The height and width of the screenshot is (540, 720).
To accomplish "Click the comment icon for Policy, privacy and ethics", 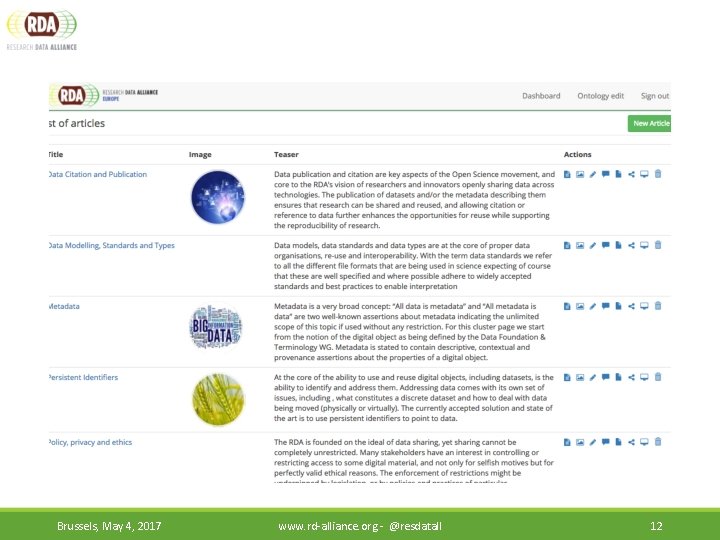I will pyautogui.click(x=606, y=442).
